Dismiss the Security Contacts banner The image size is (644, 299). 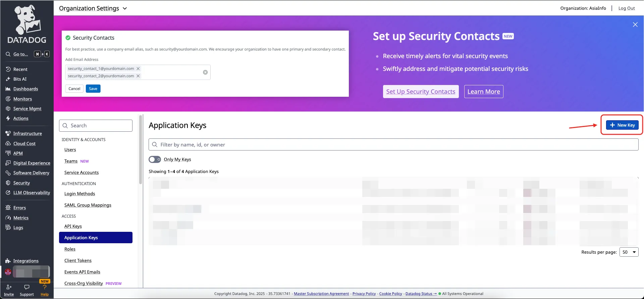[635, 25]
